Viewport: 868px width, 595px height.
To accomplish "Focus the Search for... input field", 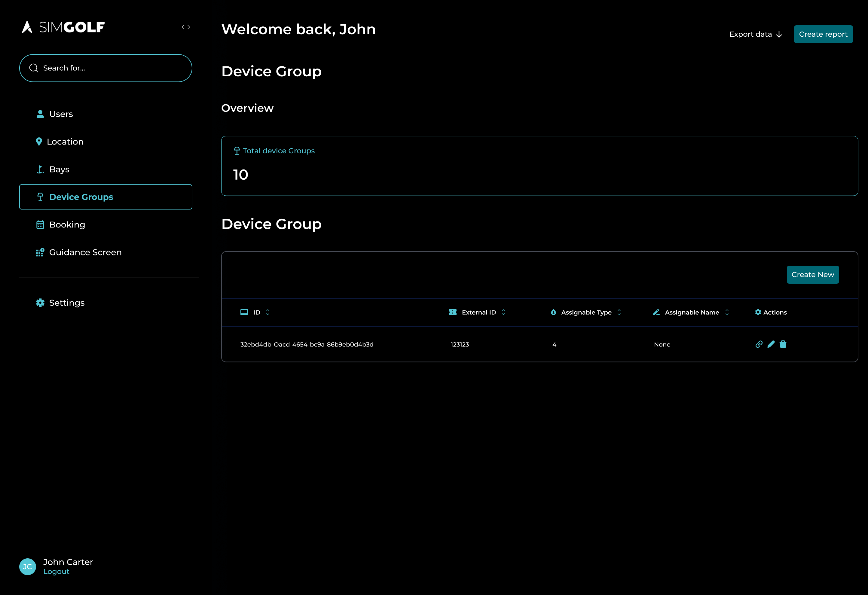I will [112, 68].
